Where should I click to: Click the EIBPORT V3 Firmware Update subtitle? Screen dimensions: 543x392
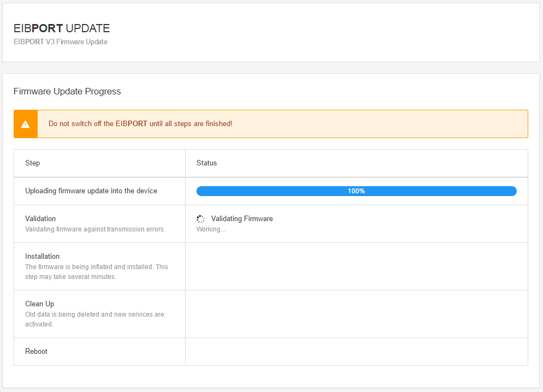(61, 42)
